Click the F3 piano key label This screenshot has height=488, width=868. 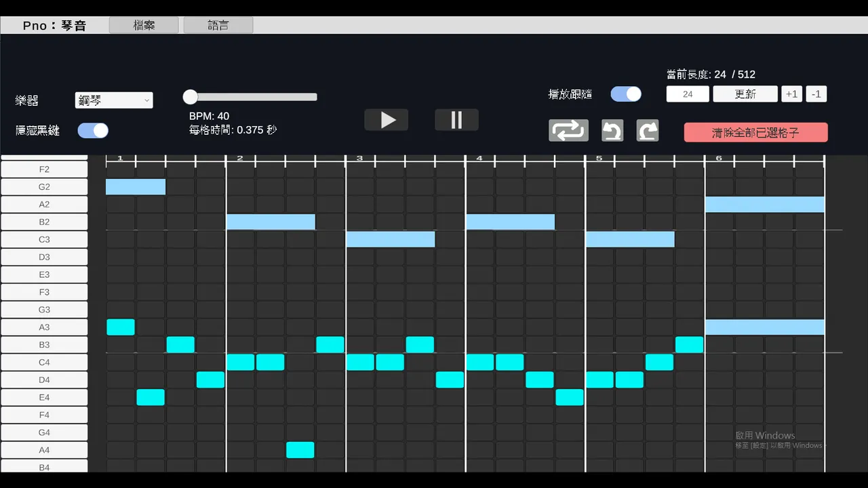[44, 292]
